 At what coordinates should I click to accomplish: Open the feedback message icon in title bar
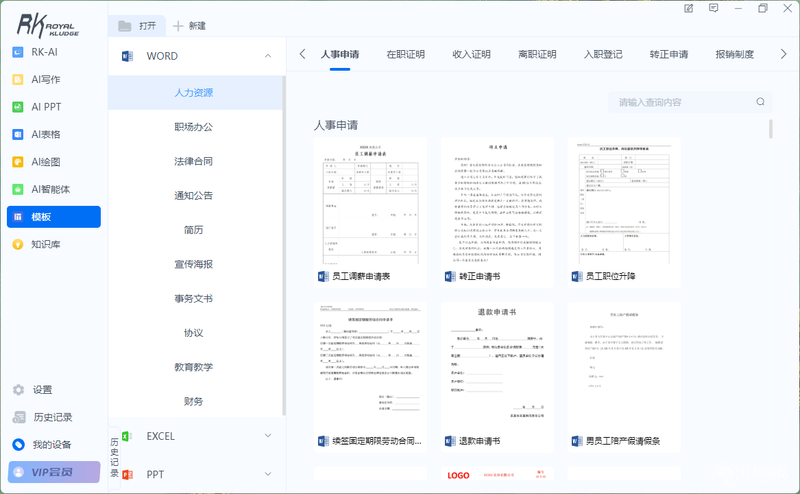point(713,8)
